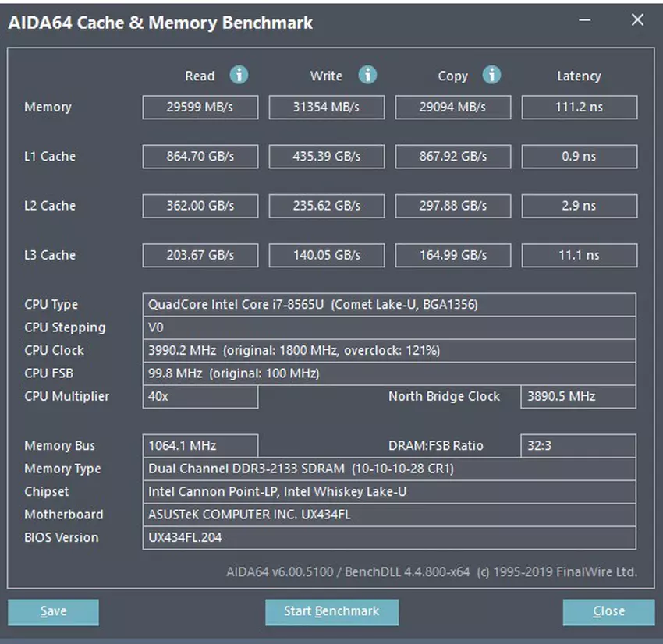Image resolution: width=663 pixels, height=644 pixels.
Task: Click the Memory Latency value 111.2 ns
Action: 579,108
